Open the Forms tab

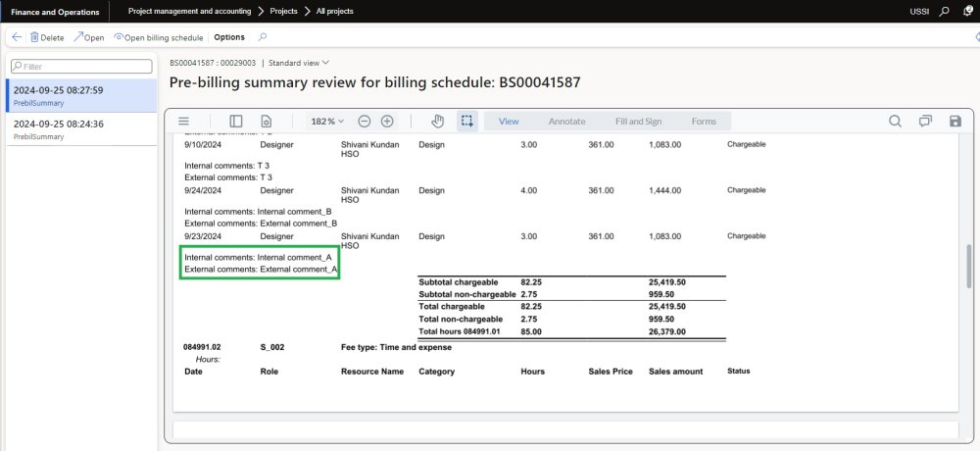point(704,121)
